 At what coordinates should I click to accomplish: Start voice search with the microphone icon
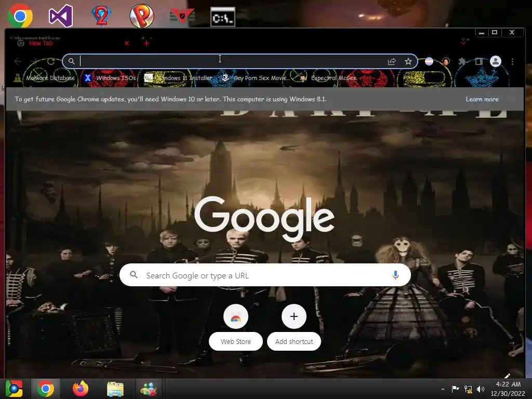(x=395, y=275)
